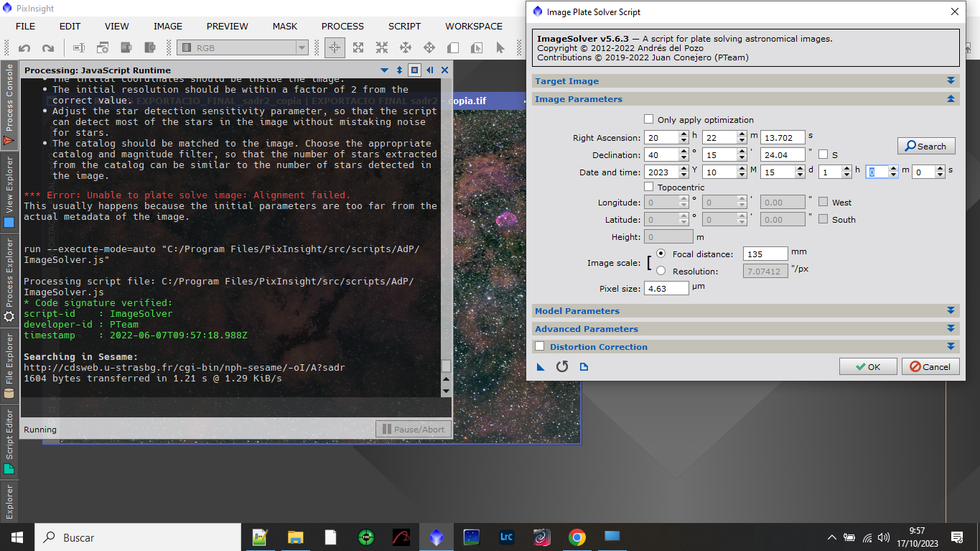Open the Script Editor side tab

(x=9, y=441)
